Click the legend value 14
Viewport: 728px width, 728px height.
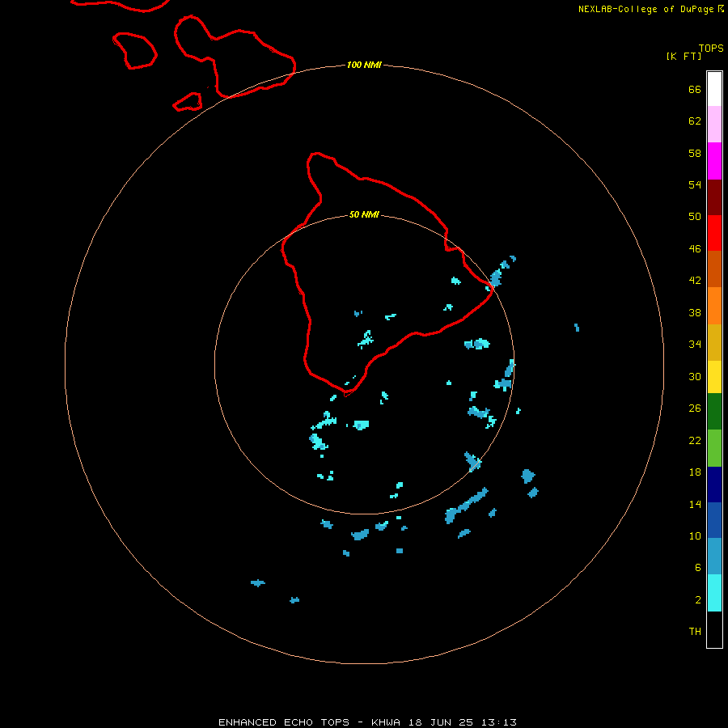click(x=695, y=504)
